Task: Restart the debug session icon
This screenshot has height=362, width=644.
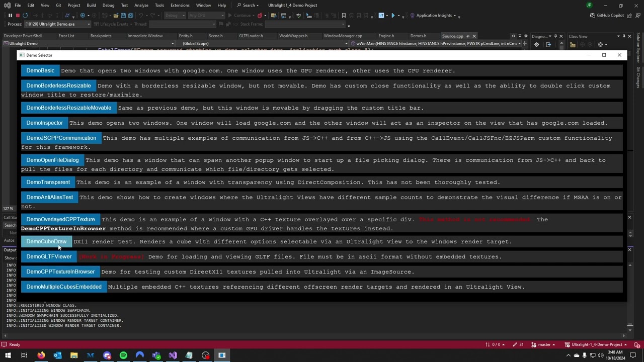Action: tap(25, 16)
